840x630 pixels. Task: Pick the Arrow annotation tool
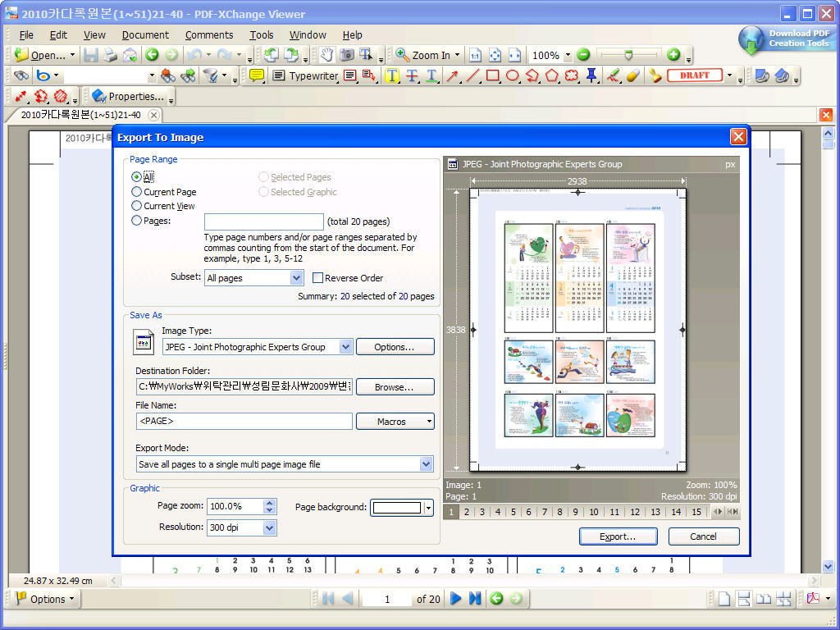[x=452, y=75]
